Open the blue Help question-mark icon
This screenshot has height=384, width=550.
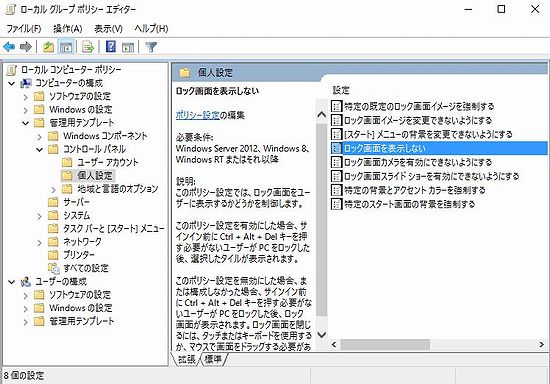110,47
